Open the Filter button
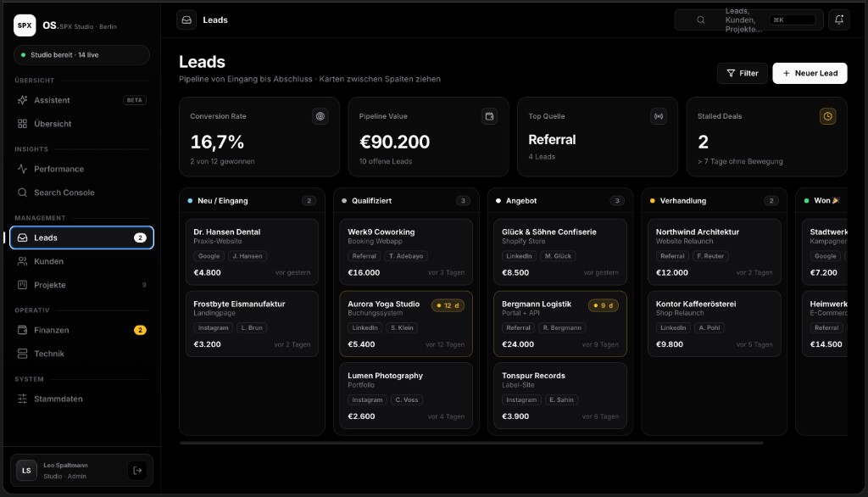Screen dimensions: 868x497 [742, 73]
